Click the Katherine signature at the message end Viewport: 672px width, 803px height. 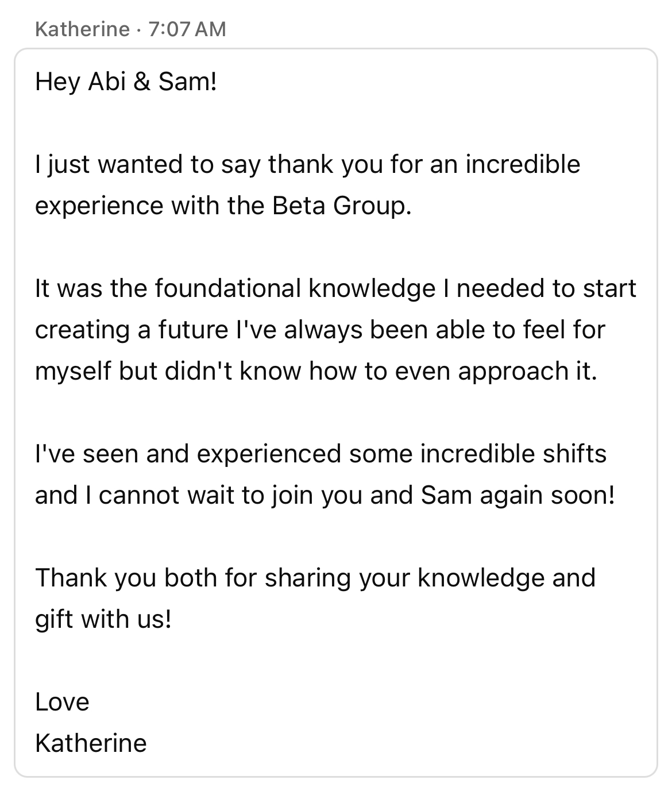click(x=91, y=743)
